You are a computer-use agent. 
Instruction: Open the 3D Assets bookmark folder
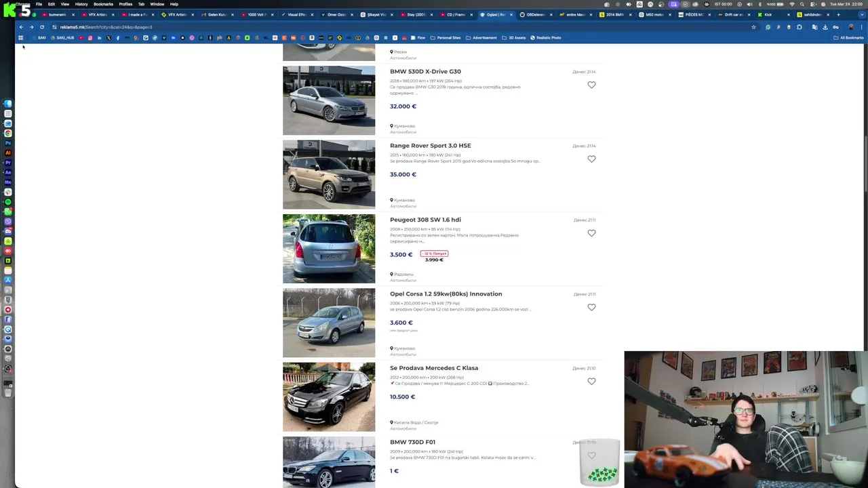(x=514, y=38)
